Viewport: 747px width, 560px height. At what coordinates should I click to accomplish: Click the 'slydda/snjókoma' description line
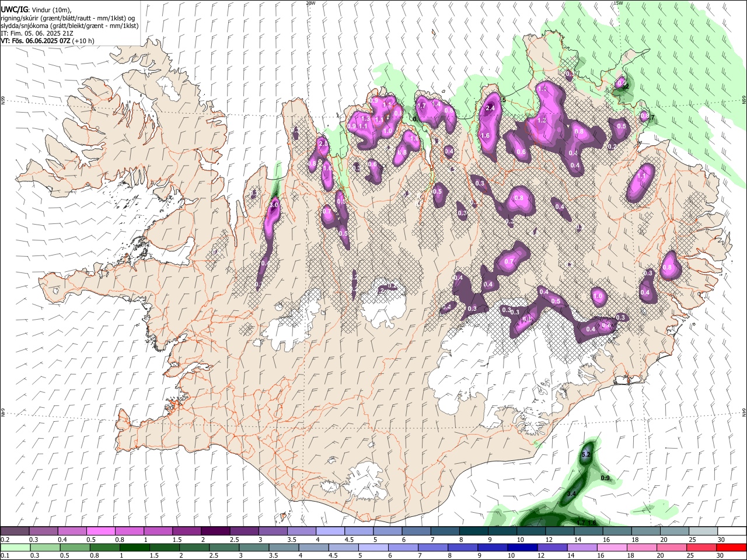pyautogui.click(x=69, y=26)
